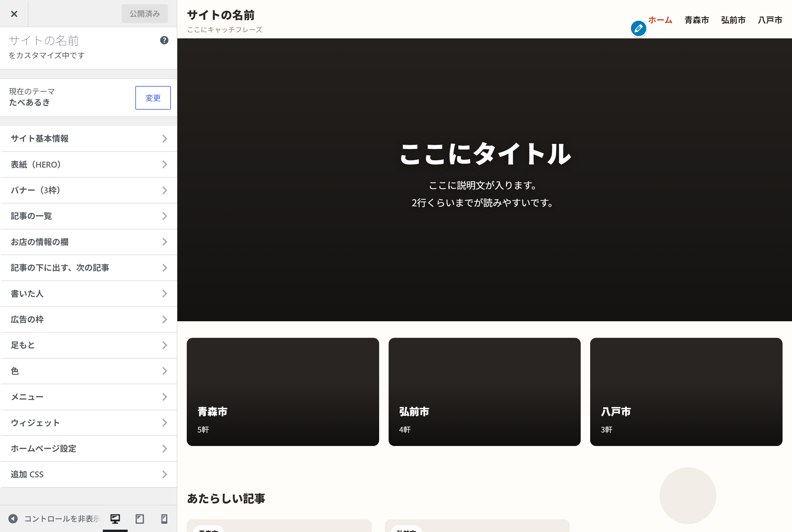Viewport: 792px width, 532px height.
Task: Open the 記事の一覧 section
Action: point(89,216)
